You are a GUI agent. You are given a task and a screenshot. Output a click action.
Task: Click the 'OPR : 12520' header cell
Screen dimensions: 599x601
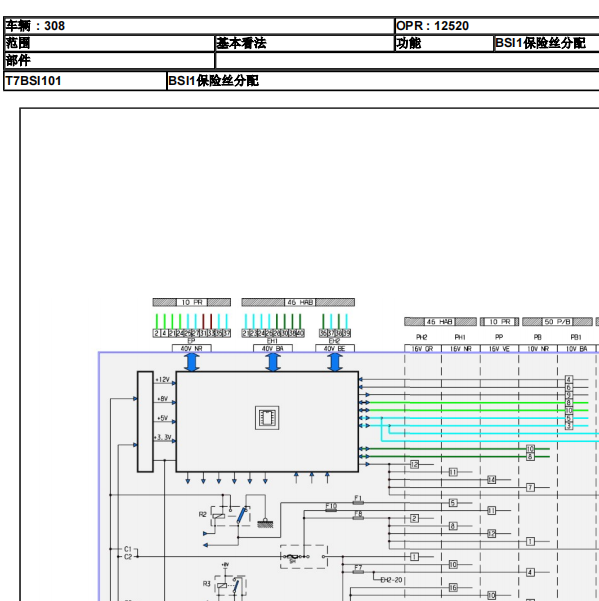tap(497, 26)
